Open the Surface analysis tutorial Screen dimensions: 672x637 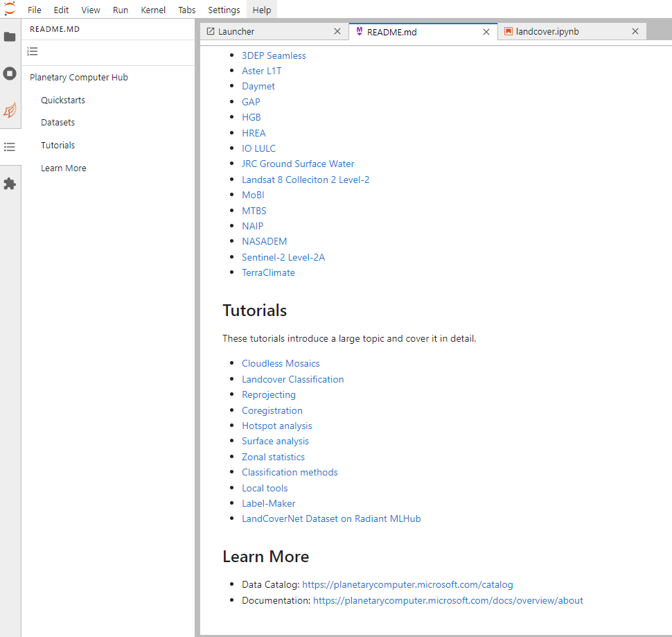click(x=275, y=441)
